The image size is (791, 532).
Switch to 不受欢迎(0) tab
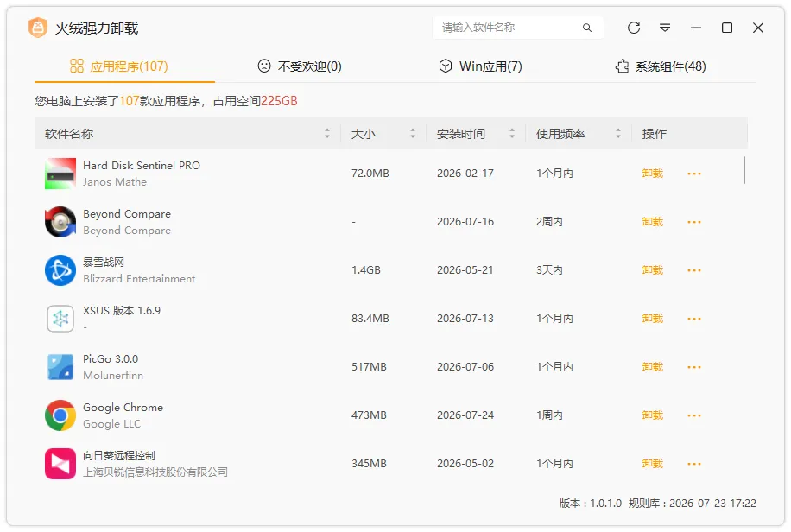pyautogui.click(x=300, y=66)
